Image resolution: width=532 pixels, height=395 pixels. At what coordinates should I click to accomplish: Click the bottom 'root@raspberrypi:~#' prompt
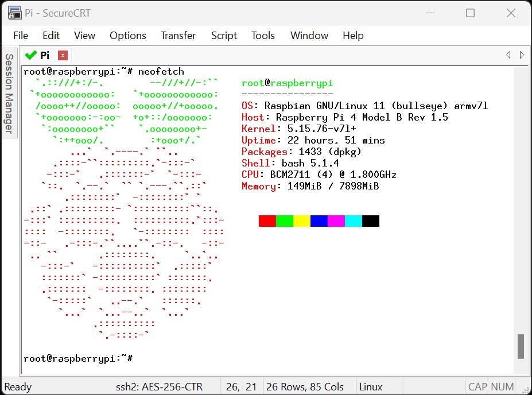click(x=78, y=359)
